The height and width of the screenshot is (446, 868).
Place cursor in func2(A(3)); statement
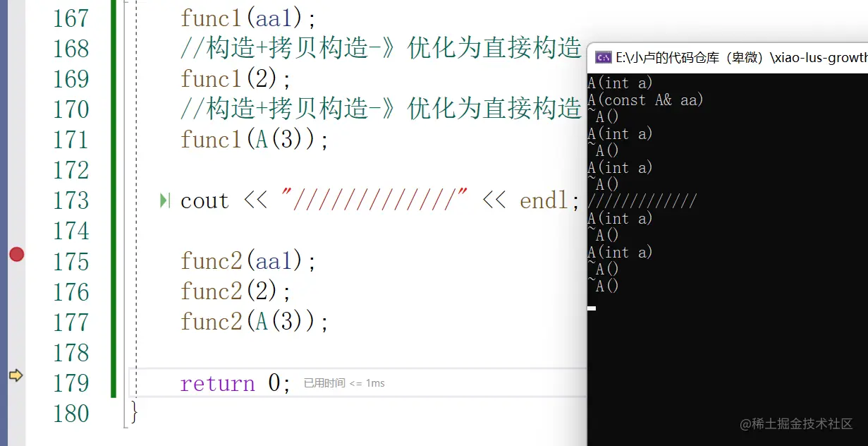[x=255, y=322]
